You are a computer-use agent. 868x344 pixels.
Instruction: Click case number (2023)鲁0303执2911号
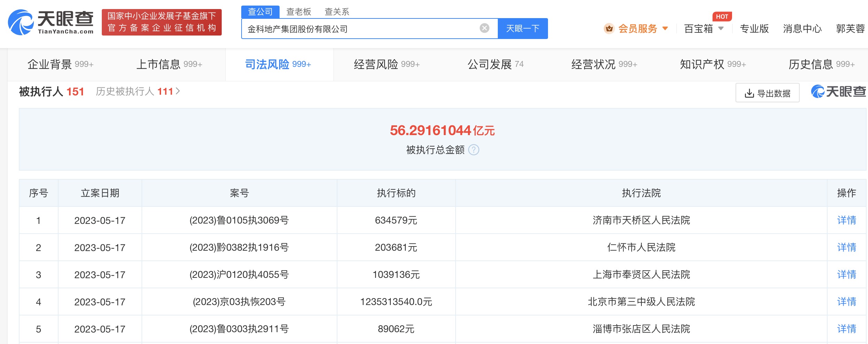tap(239, 329)
